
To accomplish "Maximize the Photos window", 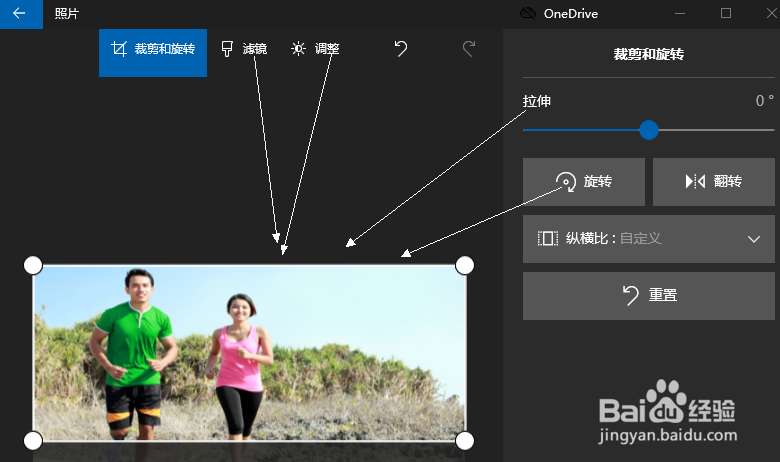I will tap(726, 13).
